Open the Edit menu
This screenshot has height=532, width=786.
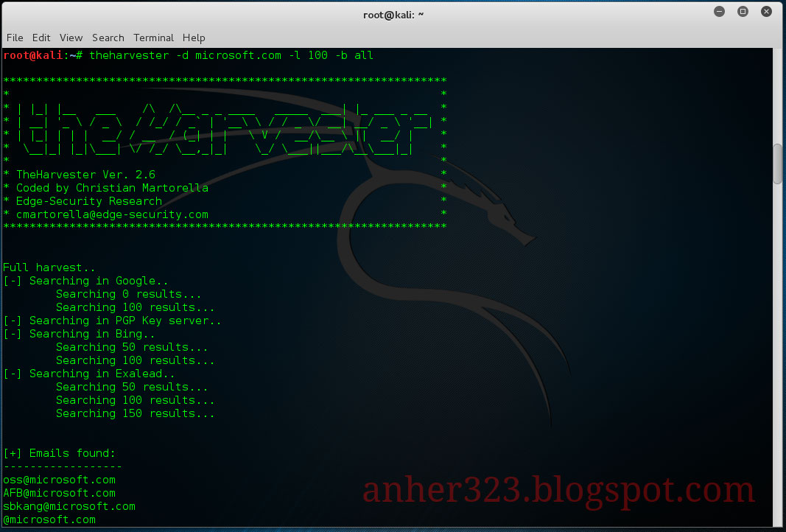click(x=41, y=38)
